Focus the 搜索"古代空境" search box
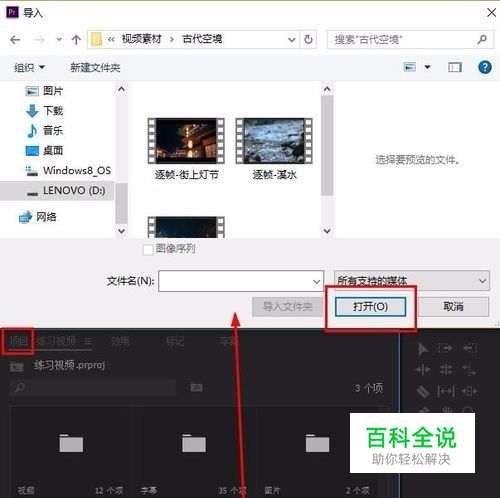Viewport: 500px width, 498px height. pos(410,40)
